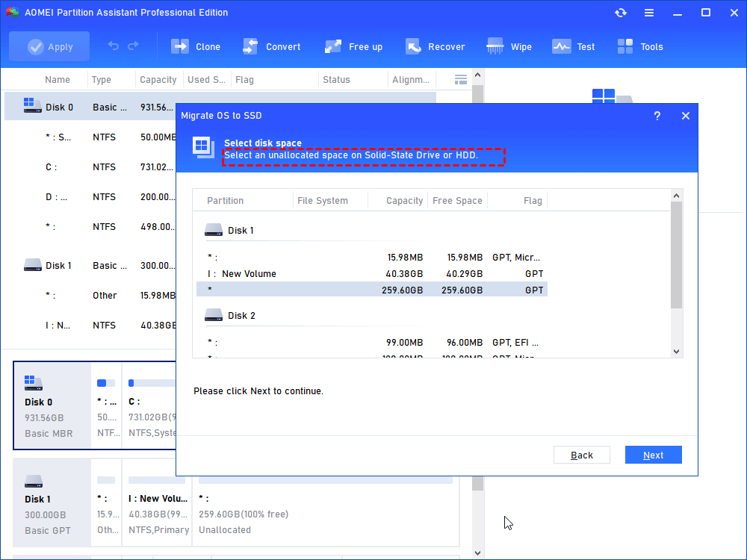Click the Type column header
The width and height of the screenshot is (747, 560).
pos(102,80)
